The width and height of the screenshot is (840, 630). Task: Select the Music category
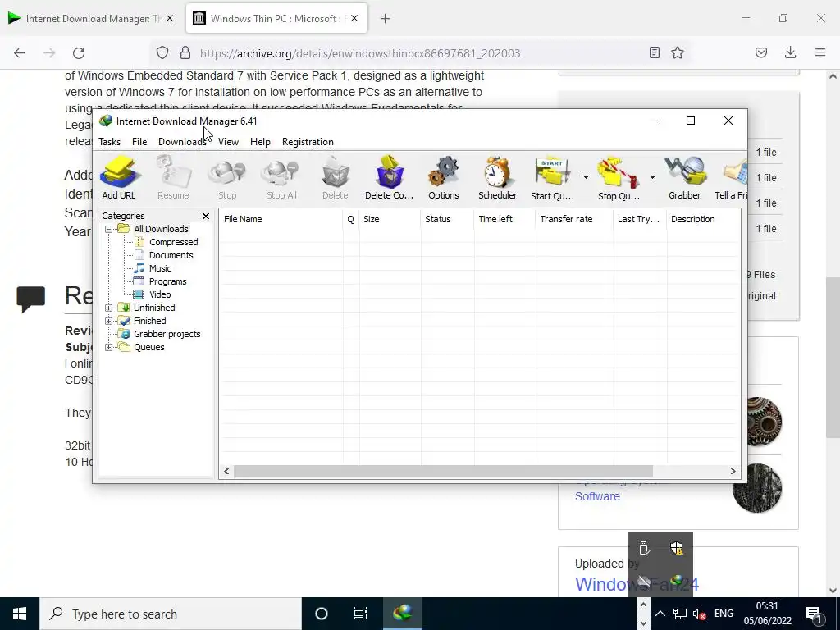click(x=160, y=268)
